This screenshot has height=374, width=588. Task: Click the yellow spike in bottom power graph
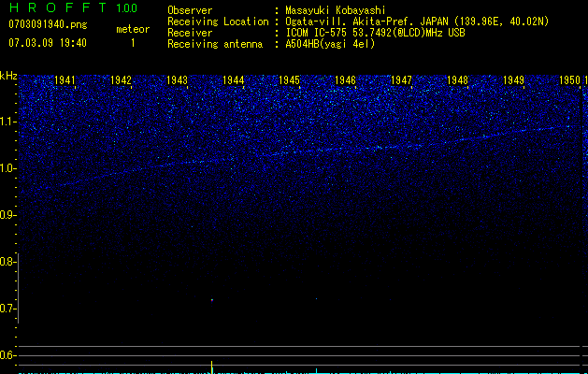coord(212,366)
